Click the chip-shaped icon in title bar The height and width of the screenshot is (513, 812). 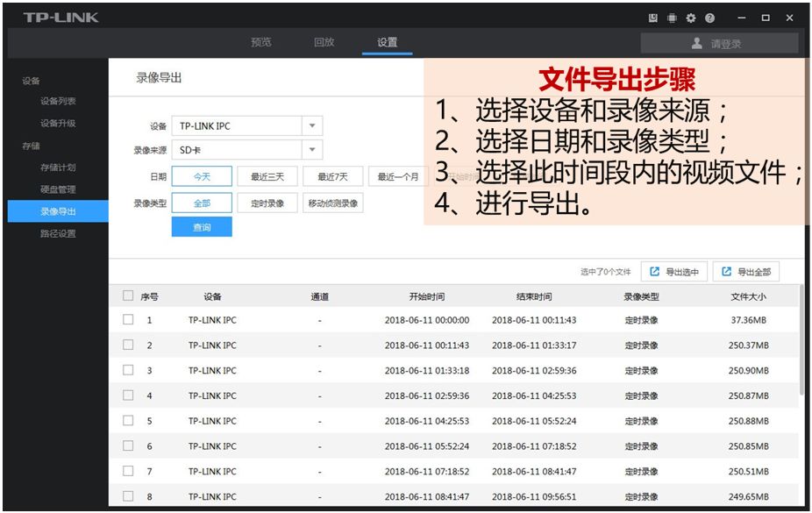pyautogui.click(x=673, y=18)
